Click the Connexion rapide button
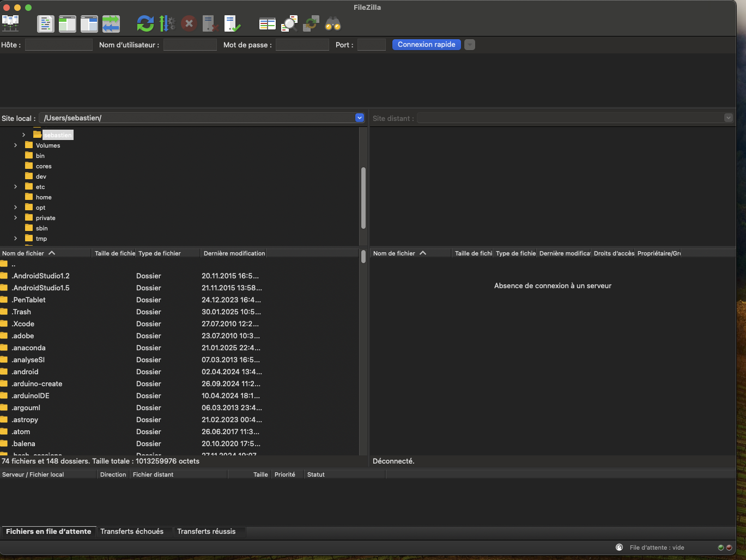This screenshot has width=746, height=560. click(x=426, y=45)
